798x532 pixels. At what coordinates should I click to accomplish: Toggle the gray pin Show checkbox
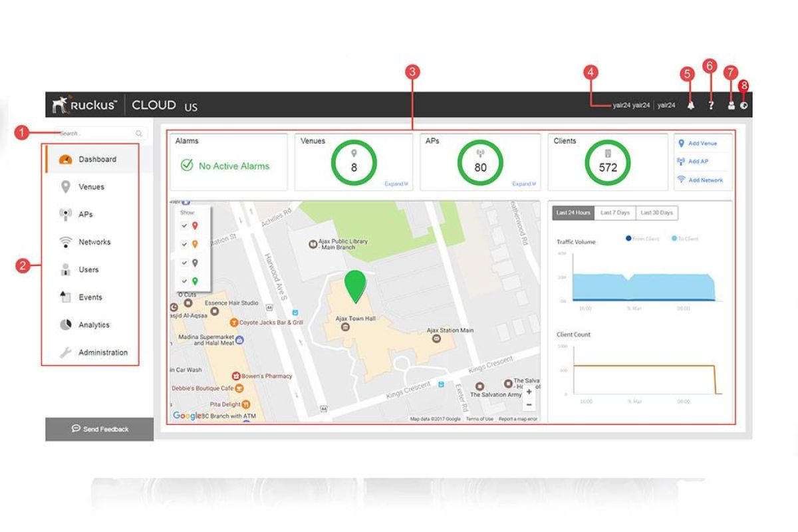(x=184, y=263)
